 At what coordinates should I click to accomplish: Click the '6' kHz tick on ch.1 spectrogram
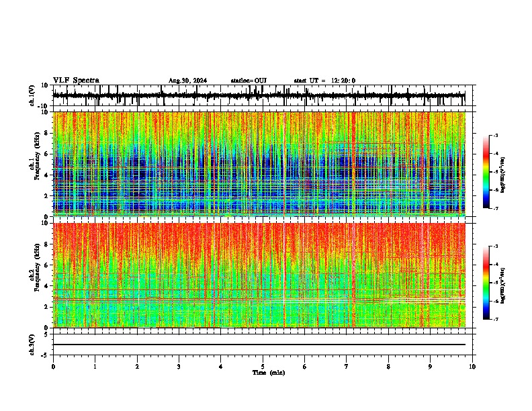(x=48, y=154)
